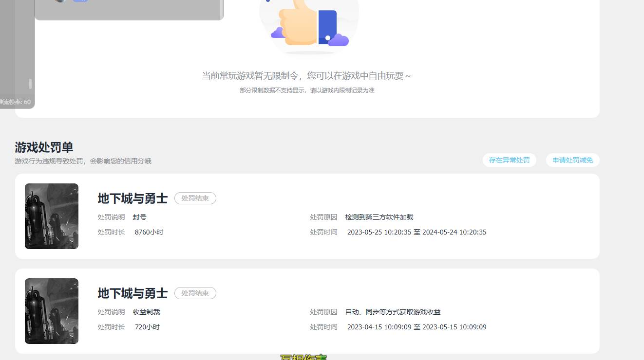Click the 处罚结束 badge on the second penalty

[x=195, y=293]
